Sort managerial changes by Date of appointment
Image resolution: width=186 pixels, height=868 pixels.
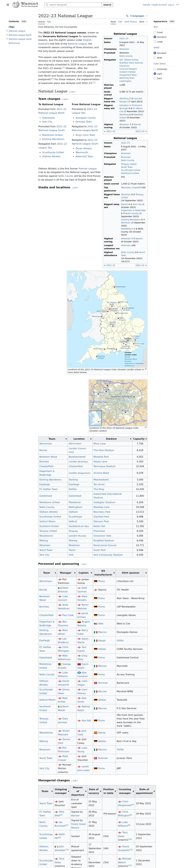pyautogui.click(x=145, y=791)
